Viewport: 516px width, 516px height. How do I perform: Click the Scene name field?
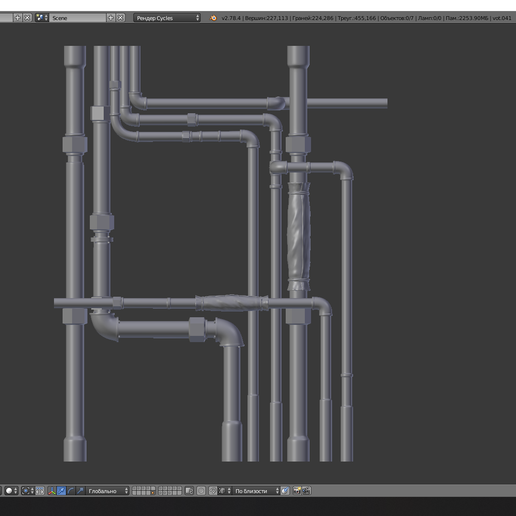[78, 18]
